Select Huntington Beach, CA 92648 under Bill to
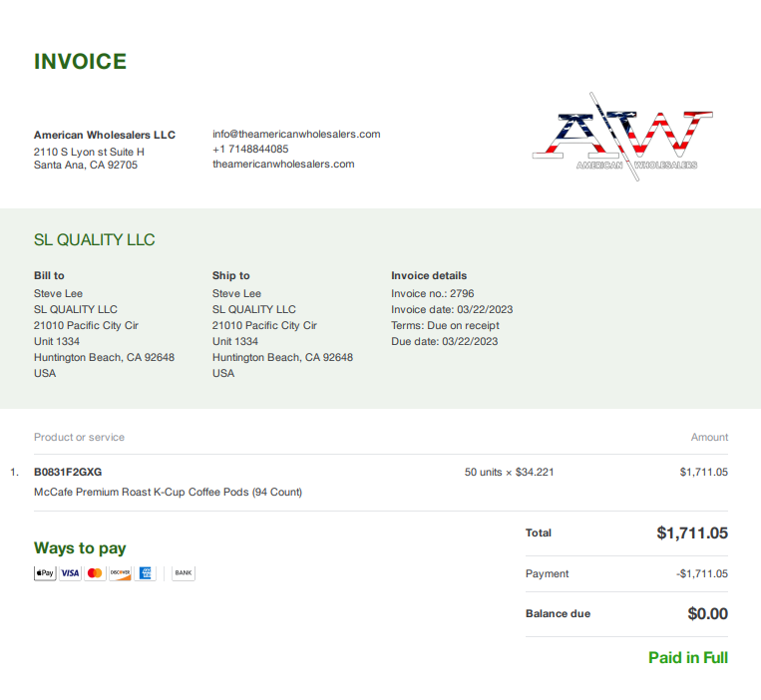The image size is (761, 700). coord(104,358)
